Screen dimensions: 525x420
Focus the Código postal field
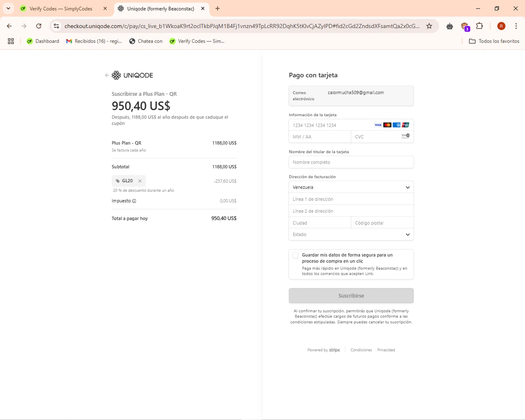coord(382,223)
